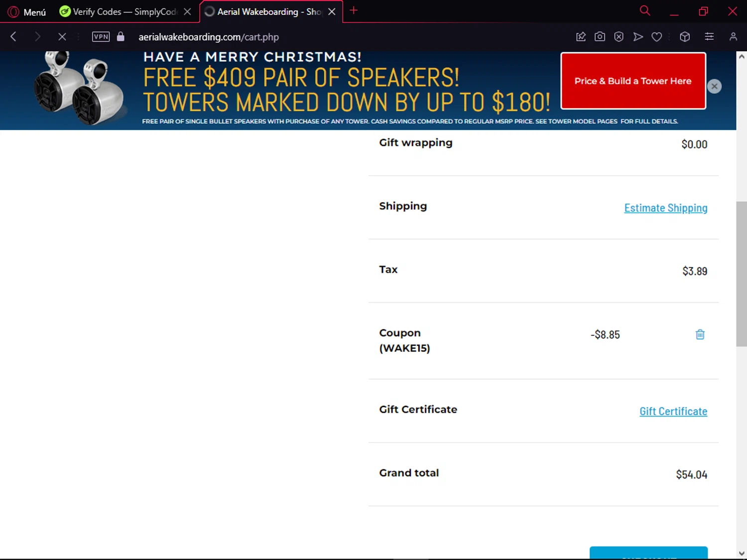The height and width of the screenshot is (560, 747).
Task: Open the Opera Menú button
Action: (x=27, y=11)
